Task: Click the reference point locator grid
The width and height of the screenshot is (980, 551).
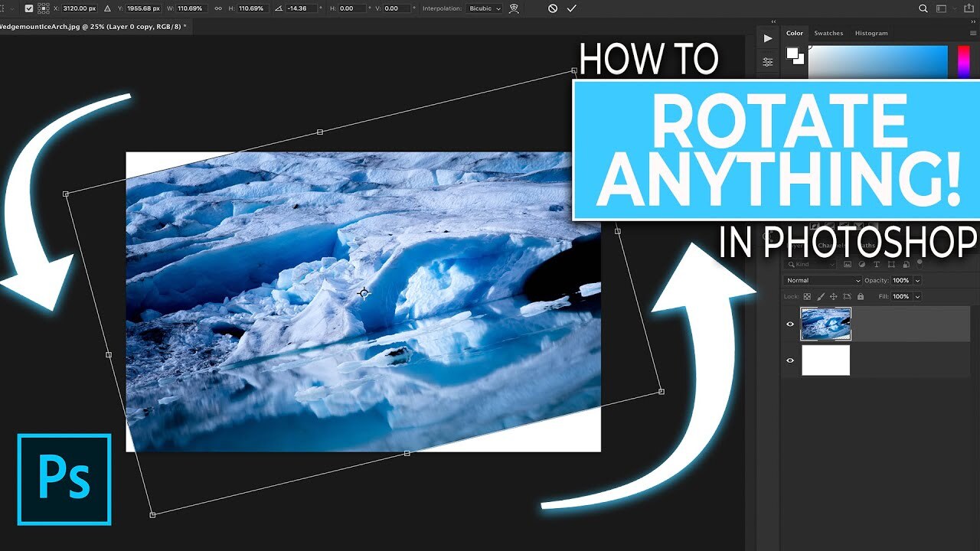Action: click(45, 8)
